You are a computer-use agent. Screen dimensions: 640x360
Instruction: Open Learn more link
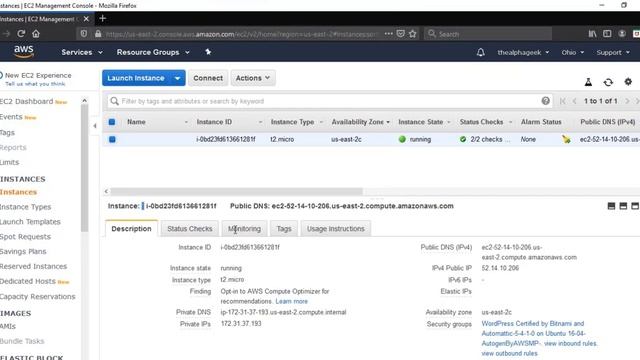[x=291, y=301]
